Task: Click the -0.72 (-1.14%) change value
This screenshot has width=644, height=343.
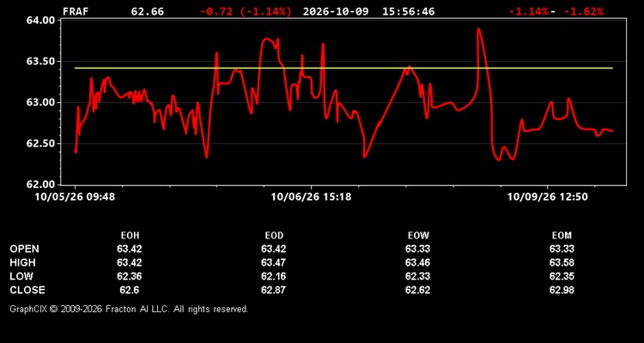Action: [246, 11]
